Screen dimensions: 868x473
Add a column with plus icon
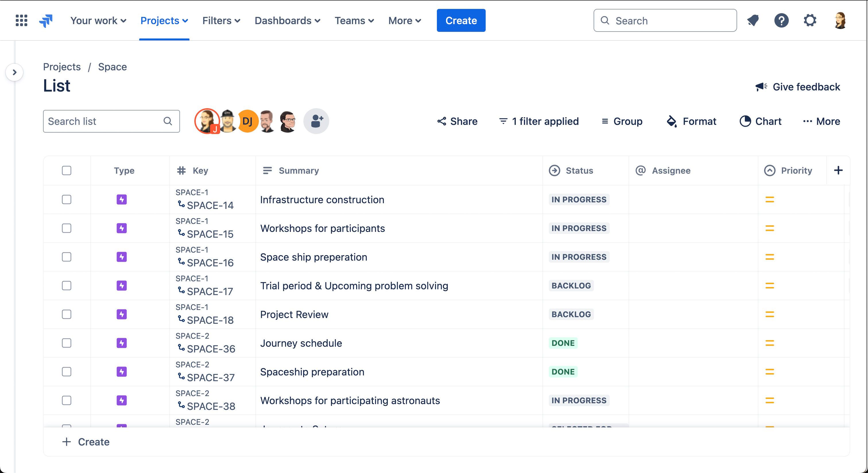click(x=838, y=170)
